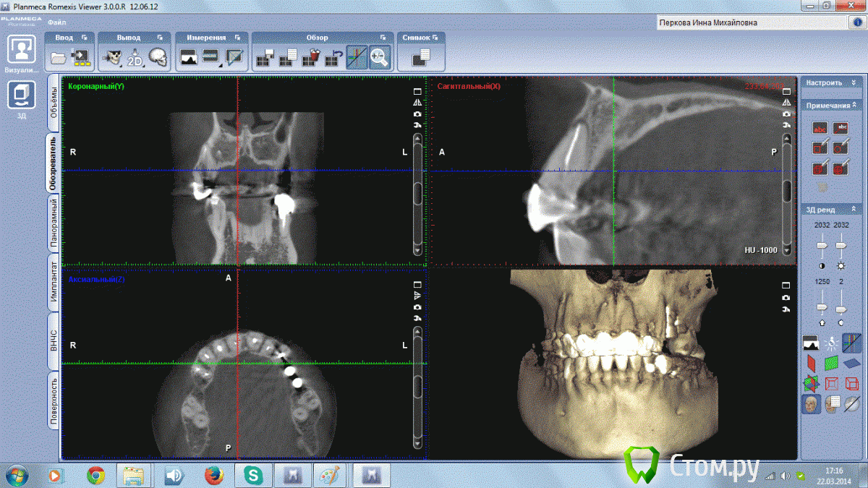The width and height of the screenshot is (868, 488).
Task: Switch to the Панорамный tab
Action: pos(54,223)
